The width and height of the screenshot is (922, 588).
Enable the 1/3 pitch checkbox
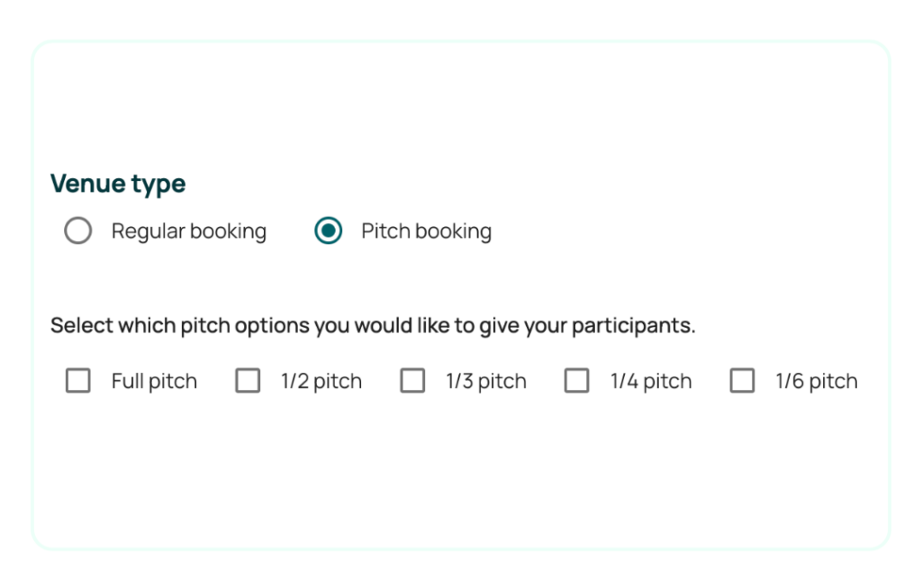coord(412,380)
